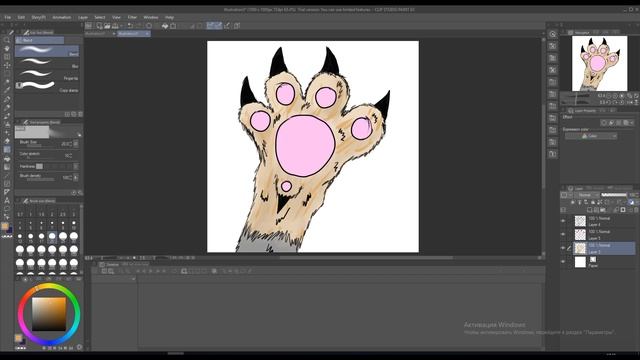Select Layer 4 in Layer panel

click(x=604, y=221)
